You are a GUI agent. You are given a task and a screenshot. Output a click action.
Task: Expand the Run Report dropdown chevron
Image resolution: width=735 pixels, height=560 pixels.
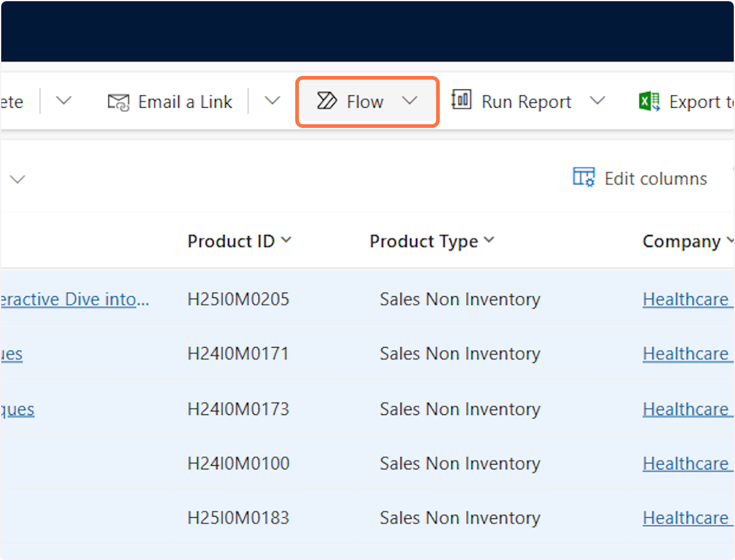point(597,101)
